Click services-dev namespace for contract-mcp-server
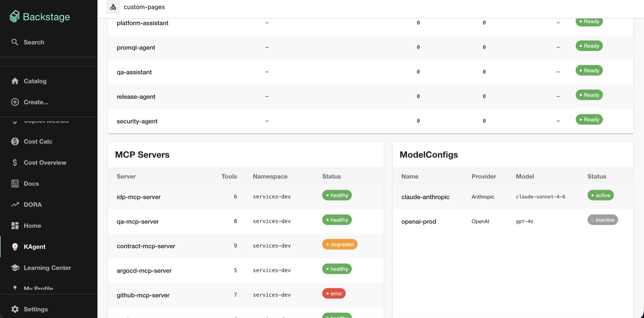Screen dimensions: 644x318 click(272, 246)
